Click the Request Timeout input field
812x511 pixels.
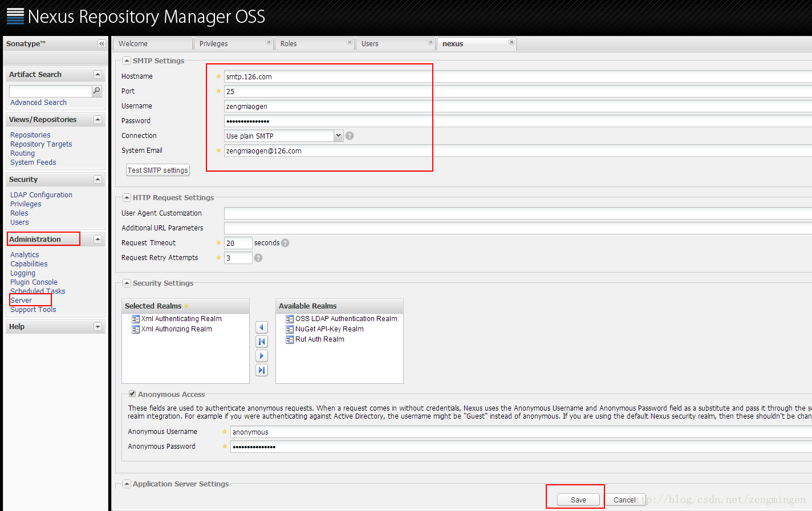pyautogui.click(x=238, y=243)
